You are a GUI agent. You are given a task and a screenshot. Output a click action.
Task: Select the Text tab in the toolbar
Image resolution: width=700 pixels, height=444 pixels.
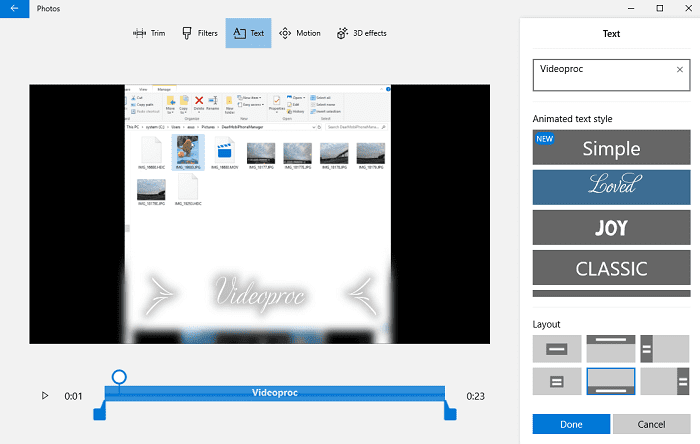pos(248,33)
